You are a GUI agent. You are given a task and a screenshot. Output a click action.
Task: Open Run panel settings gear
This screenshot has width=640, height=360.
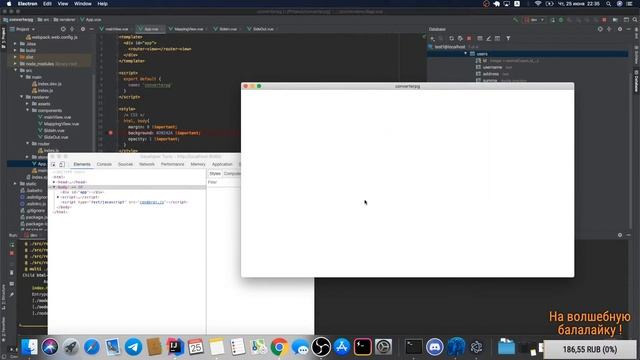pos(620,235)
